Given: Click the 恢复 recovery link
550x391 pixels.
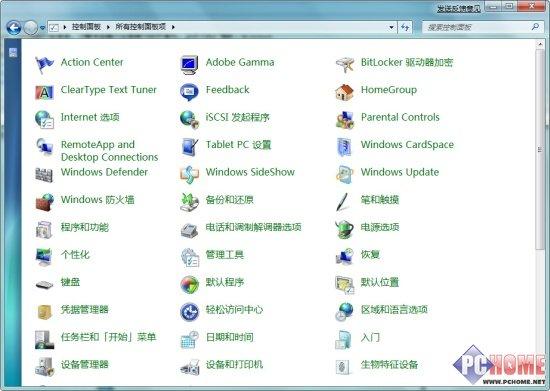Looking at the screenshot, I should point(370,255).
